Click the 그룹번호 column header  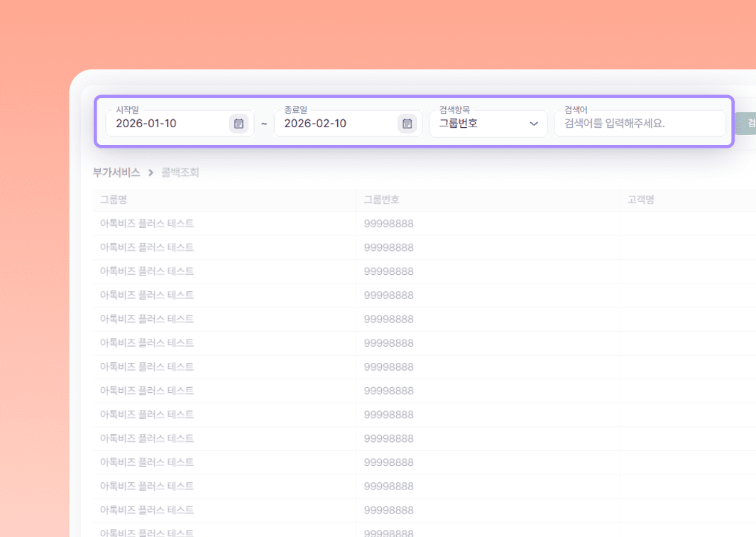pos(386,200)
